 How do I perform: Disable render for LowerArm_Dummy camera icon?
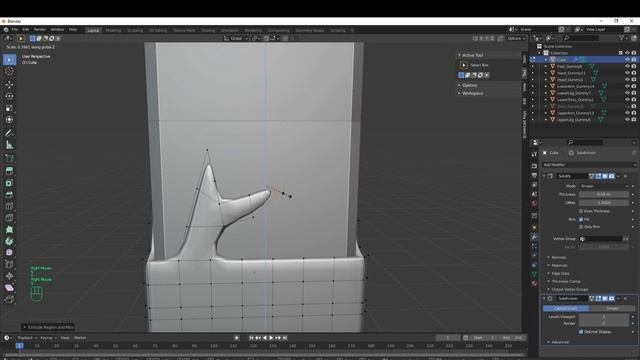[634, 86]
